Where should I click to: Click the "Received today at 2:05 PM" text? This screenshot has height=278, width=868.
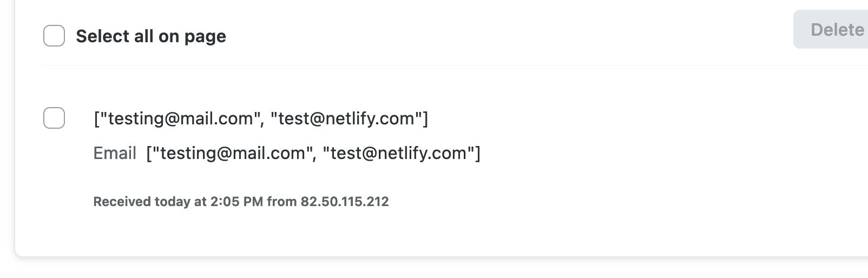click(177, 202)
